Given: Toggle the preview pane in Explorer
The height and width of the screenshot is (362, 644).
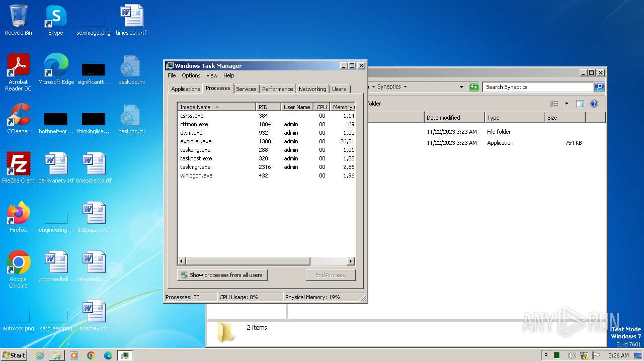Looking at the screenshot, I should [580, 104].
